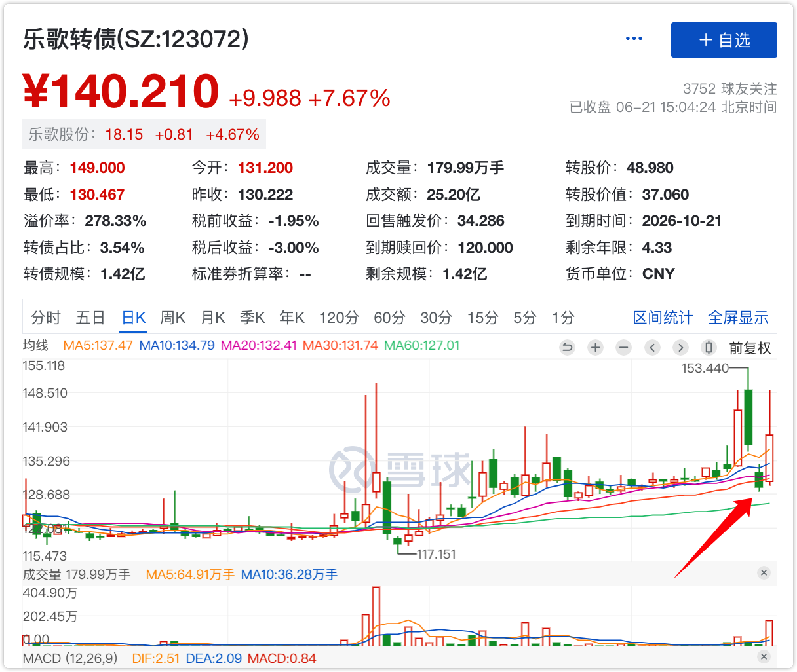
Task: Close the volume indicator panel
Action: (764, 573)
